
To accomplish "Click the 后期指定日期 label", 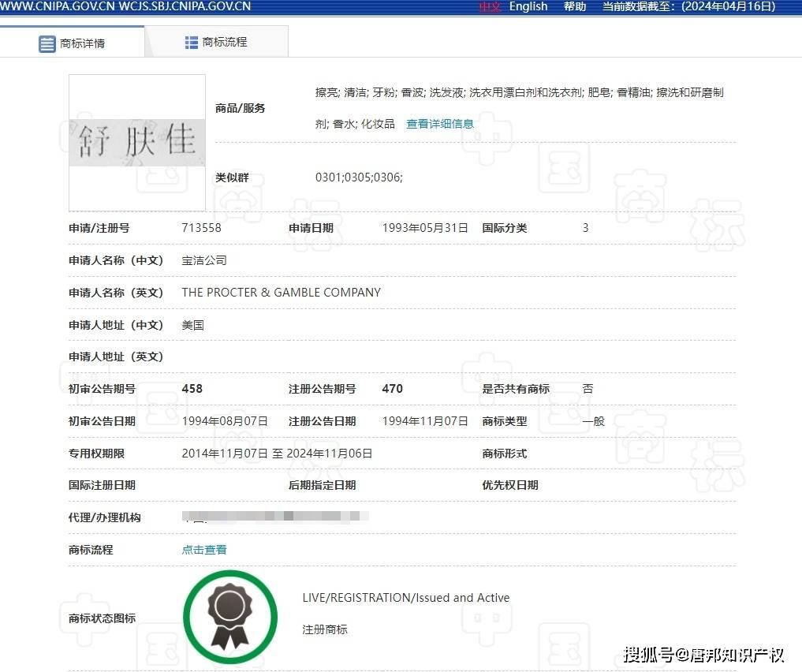I will click(323, 485).
